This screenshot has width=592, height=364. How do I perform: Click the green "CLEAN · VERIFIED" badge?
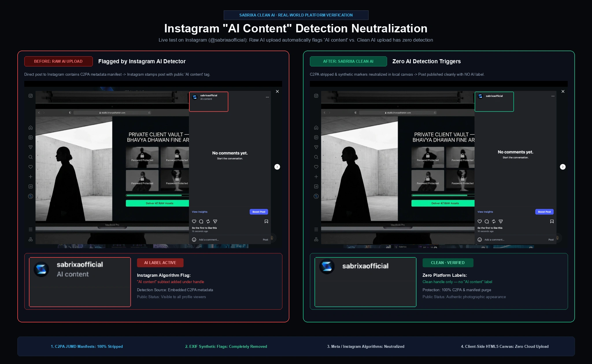(x=448, y=263)
